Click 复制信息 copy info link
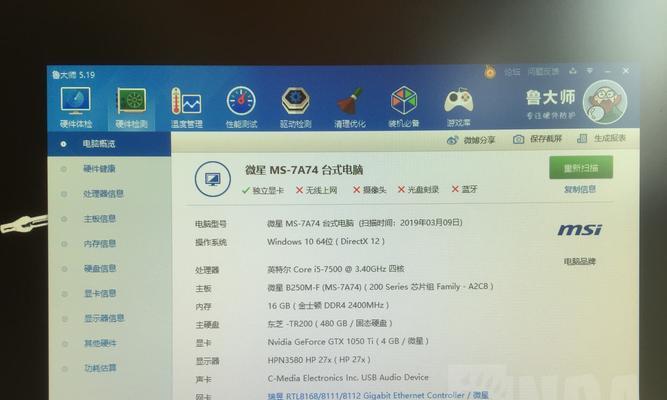 tap(579, 189)
